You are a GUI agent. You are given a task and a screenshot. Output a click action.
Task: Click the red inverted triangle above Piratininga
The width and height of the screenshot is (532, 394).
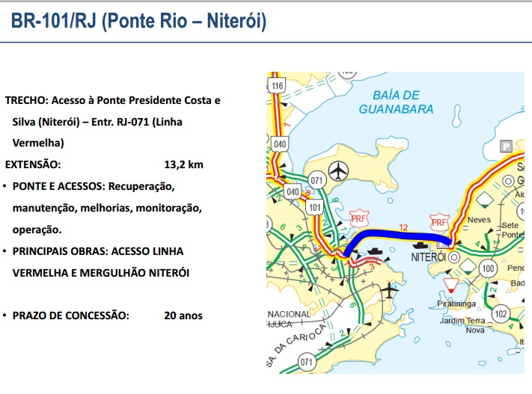[451, 286]
